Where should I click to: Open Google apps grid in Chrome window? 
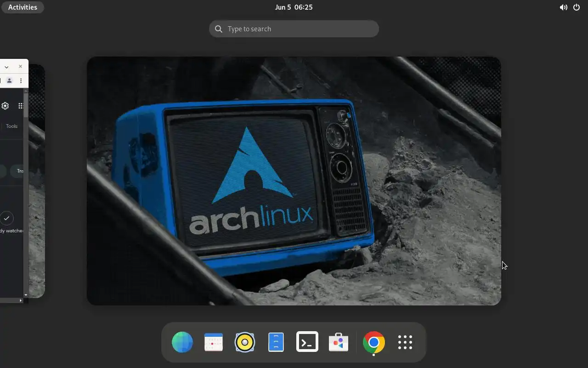coord(21,106)
